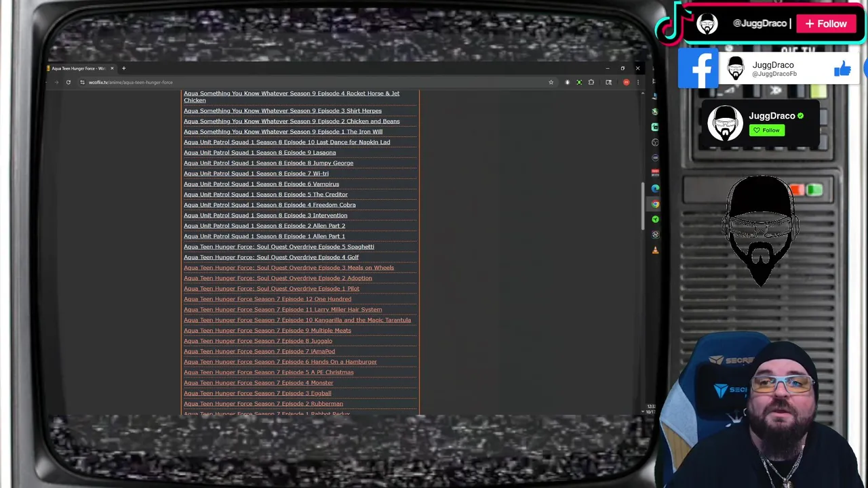Open Season 8 Episode 9 Lasagna
The width and height of the screenshot is (868, 488).
[260, 152]
